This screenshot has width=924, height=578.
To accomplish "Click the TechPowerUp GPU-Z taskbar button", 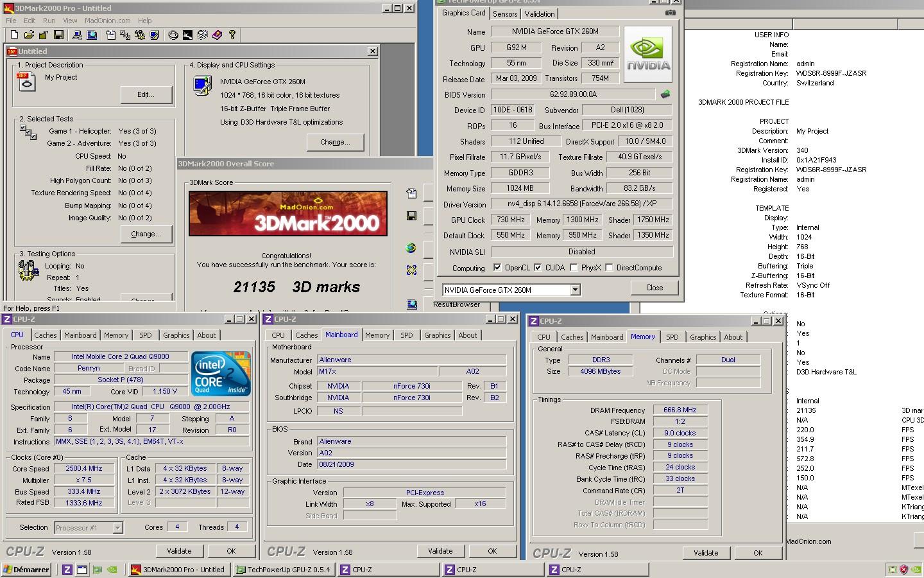I will [283, 569].
